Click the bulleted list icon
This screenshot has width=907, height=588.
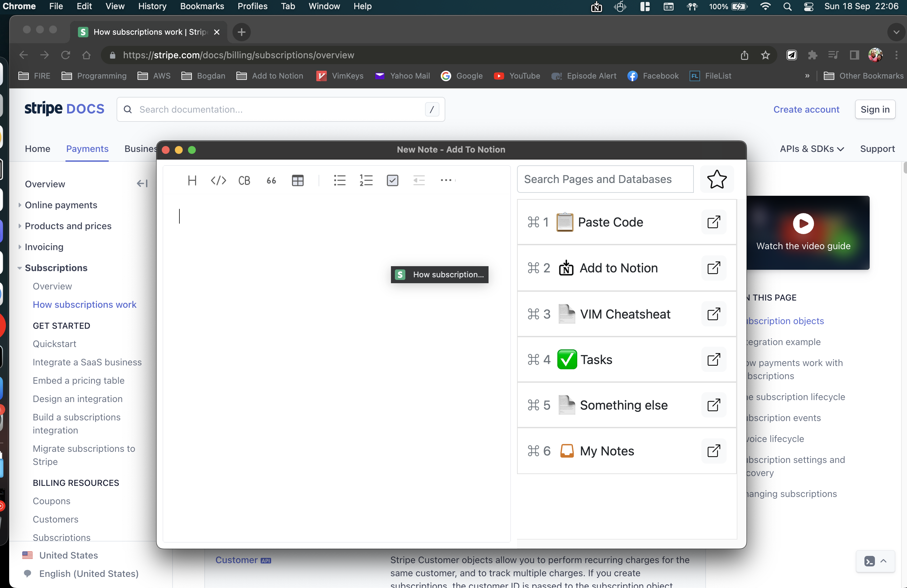[340, 180]
